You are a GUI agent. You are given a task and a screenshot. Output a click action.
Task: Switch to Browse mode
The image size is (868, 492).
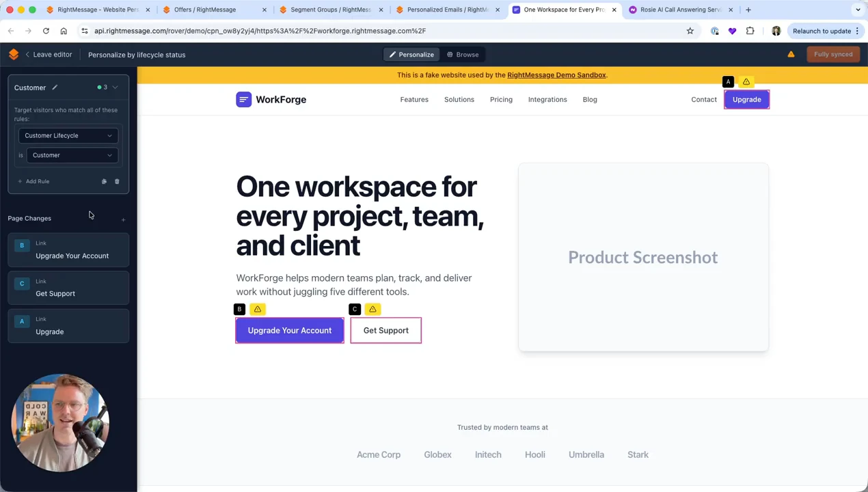click(463, 55)
